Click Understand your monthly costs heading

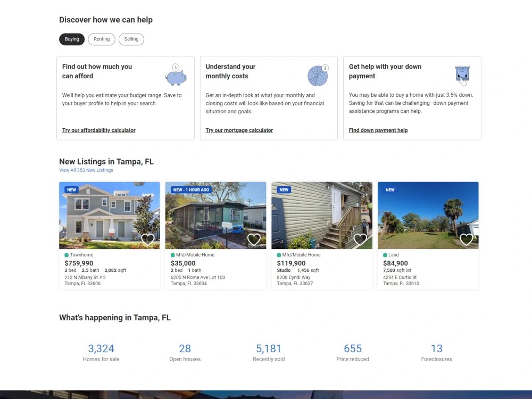(230, 71)
